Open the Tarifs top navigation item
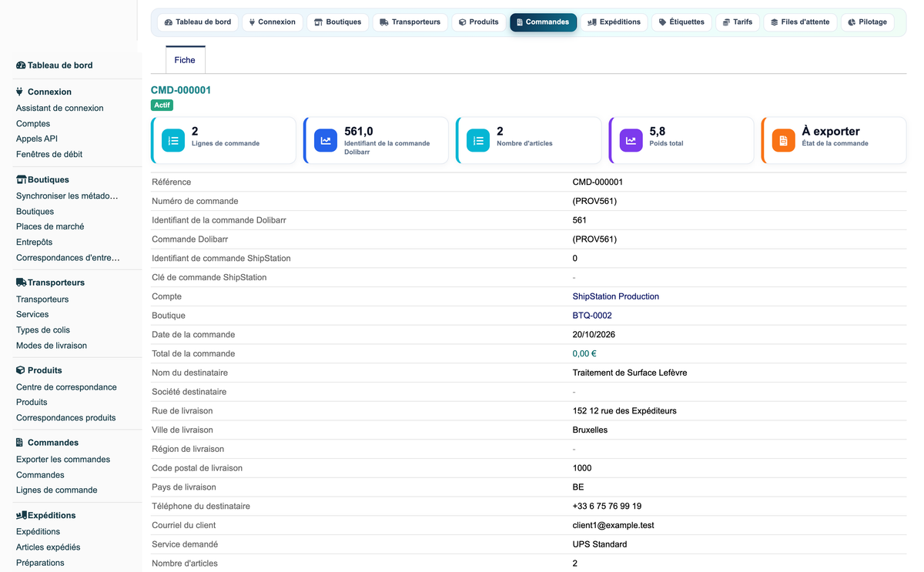Viewport: 924px width, 572px height. (x=737, y=22)
